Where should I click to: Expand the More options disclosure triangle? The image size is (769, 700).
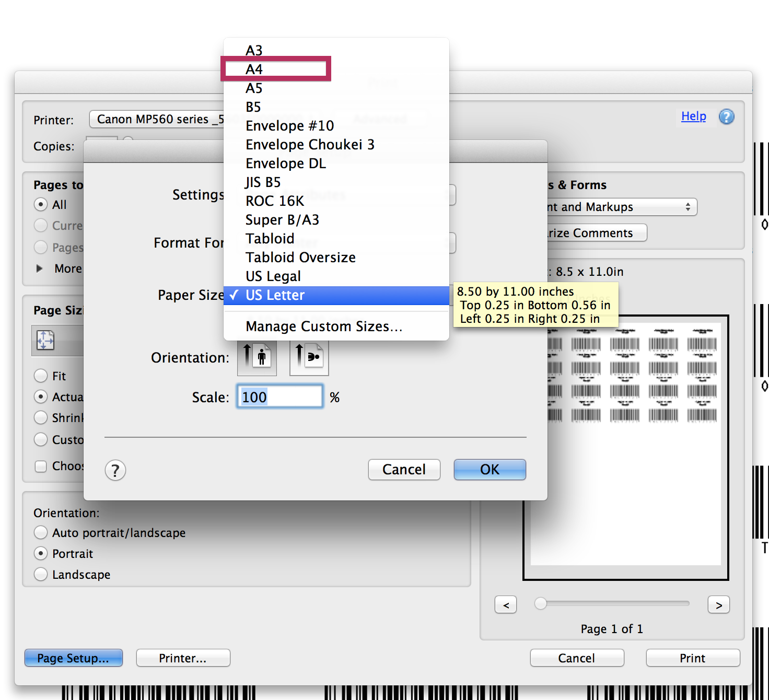tap(40, 268)
